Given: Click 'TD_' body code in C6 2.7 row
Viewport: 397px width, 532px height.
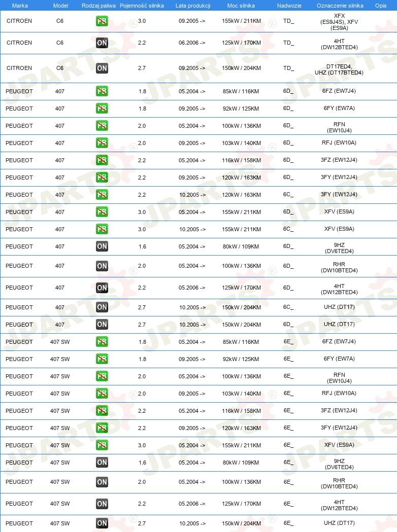Looking at the screenshot, I should pyautogui.click(x=288, y=68).
